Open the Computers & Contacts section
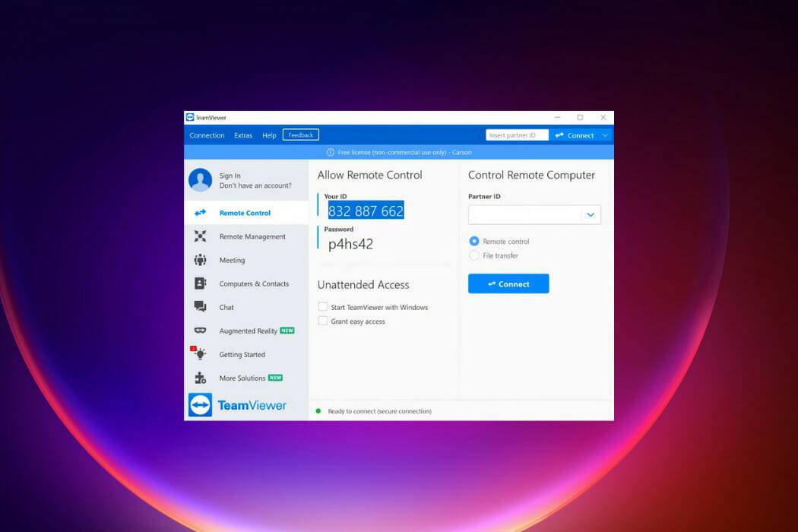 [246, 283]
